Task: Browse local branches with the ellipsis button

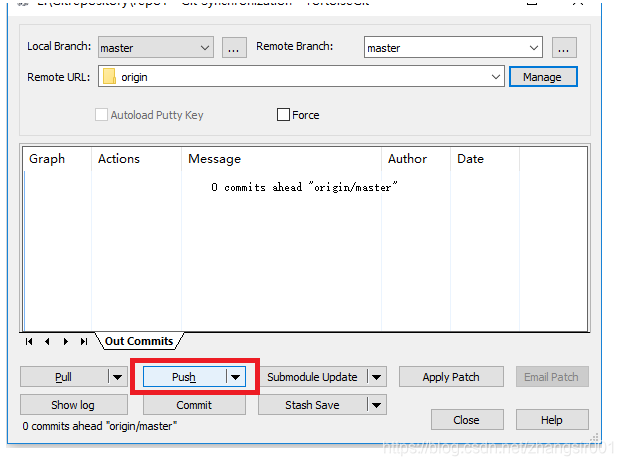Action: [x=234, y=48]
